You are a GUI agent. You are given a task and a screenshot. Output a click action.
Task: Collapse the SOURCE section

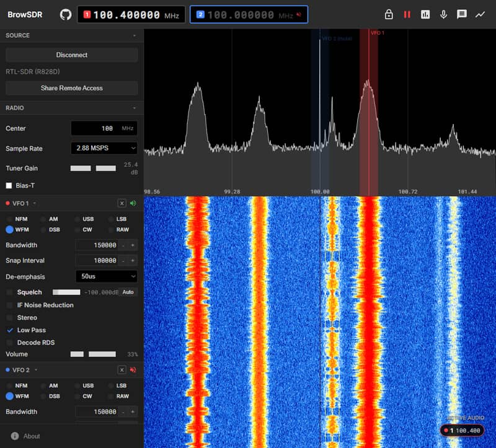pyautogui.click(x=135, y=35)
